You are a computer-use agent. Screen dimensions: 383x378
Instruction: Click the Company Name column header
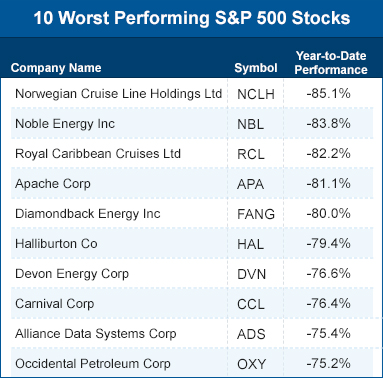pos(56,68)
